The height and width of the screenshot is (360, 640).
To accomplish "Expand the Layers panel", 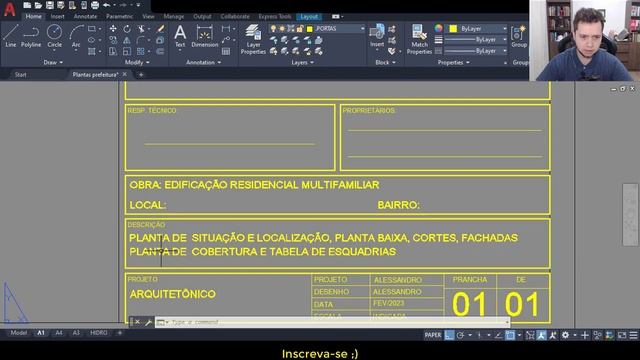I will tap(302, 62).
